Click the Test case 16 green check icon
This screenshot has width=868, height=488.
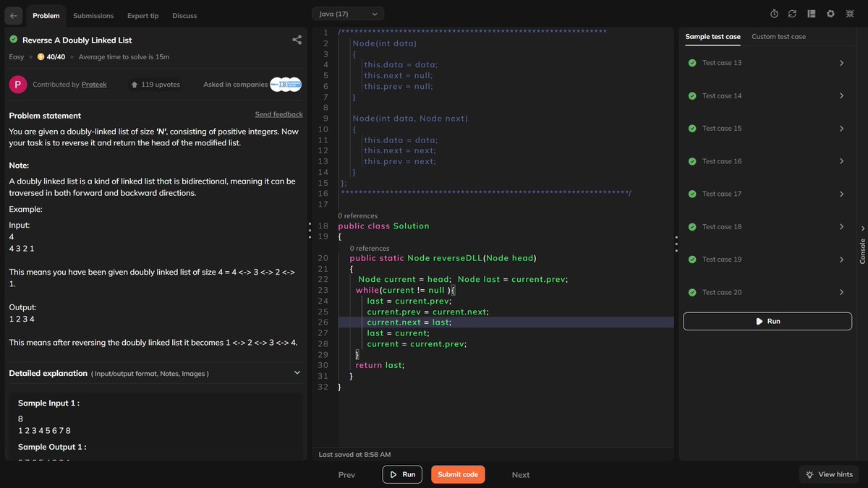click(x=692, y=161)
